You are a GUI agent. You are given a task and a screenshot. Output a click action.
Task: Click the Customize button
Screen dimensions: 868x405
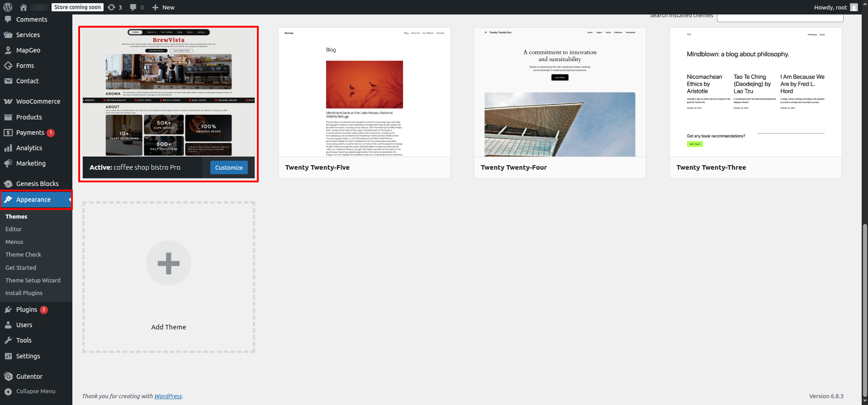pos(229,167)
